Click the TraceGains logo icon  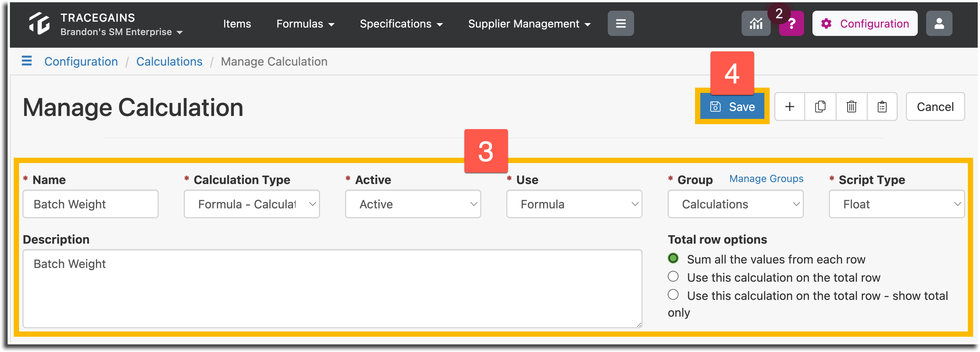pos(39,23)
